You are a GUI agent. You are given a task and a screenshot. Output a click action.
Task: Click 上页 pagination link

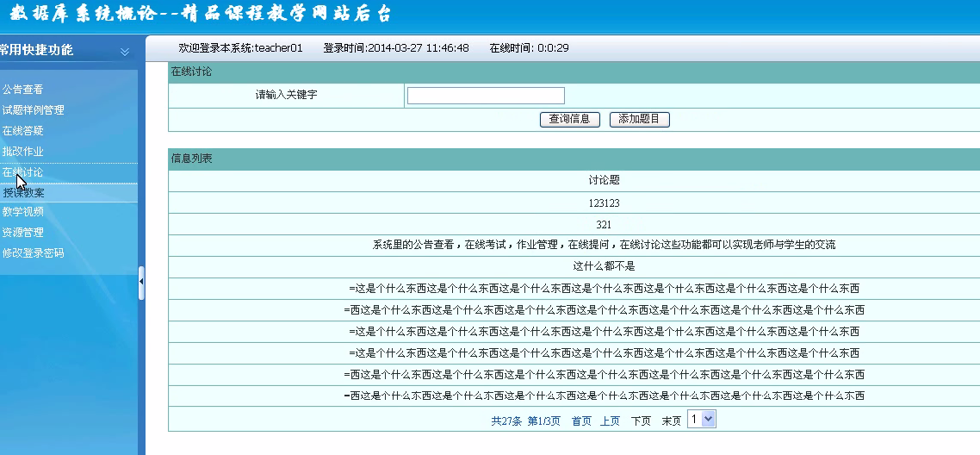coord(610,421)
